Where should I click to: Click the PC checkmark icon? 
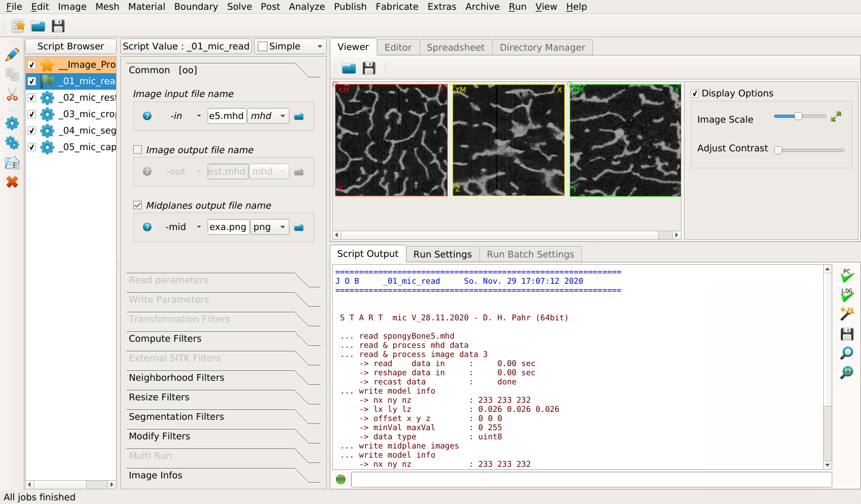click(x=847, y=275)
